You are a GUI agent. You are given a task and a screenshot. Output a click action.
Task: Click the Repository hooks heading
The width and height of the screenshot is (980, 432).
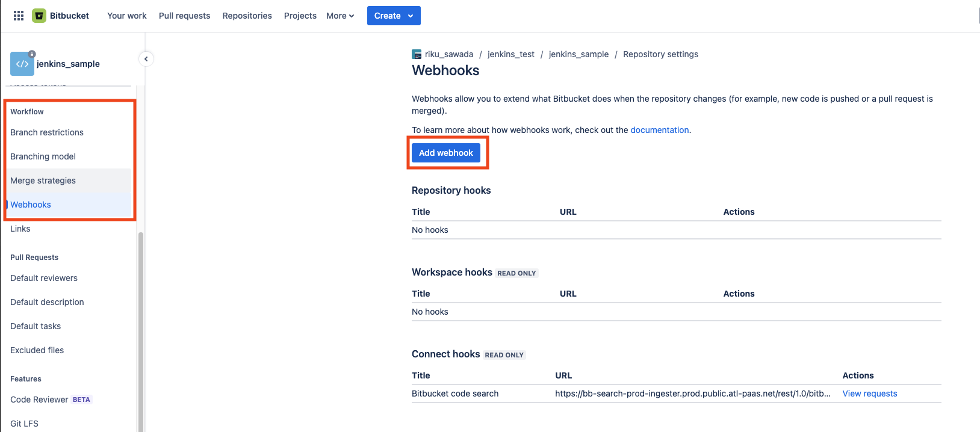coord(451,190)
